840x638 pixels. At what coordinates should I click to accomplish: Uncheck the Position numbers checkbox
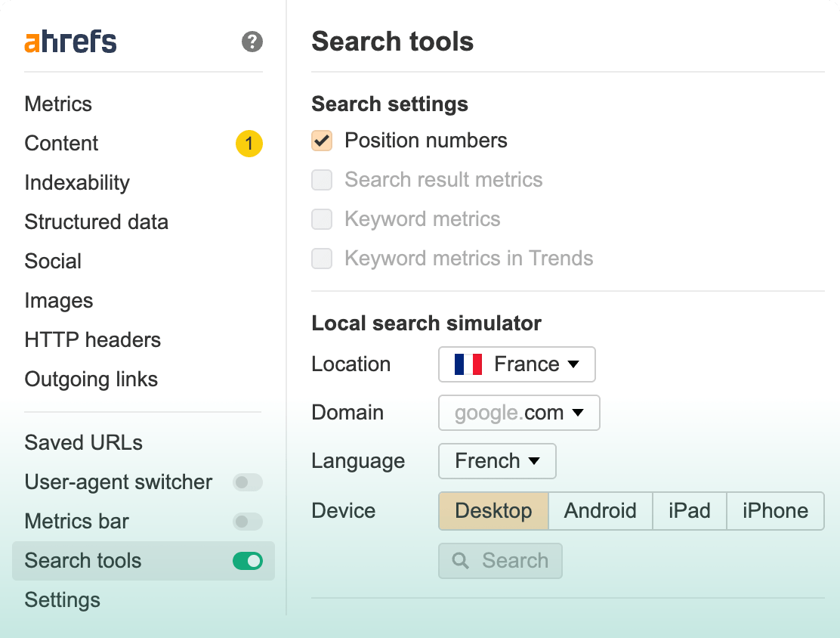coord(323,141)
